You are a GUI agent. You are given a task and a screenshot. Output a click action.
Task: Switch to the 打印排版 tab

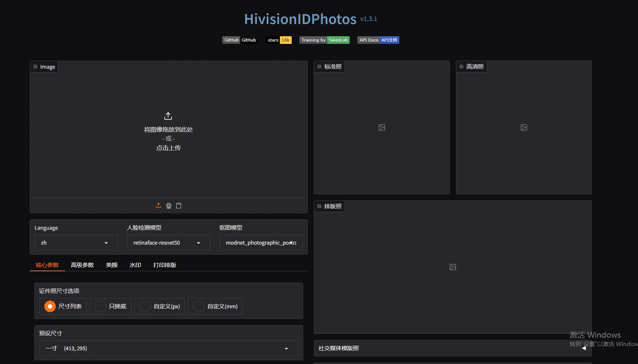tap(165, 265)
